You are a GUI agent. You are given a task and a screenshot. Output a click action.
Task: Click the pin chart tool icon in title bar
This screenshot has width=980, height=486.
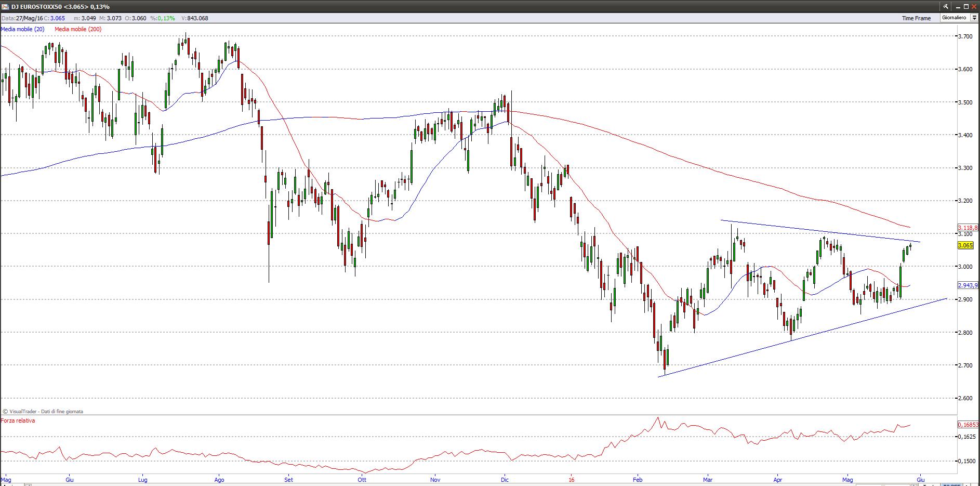[946, 7]
